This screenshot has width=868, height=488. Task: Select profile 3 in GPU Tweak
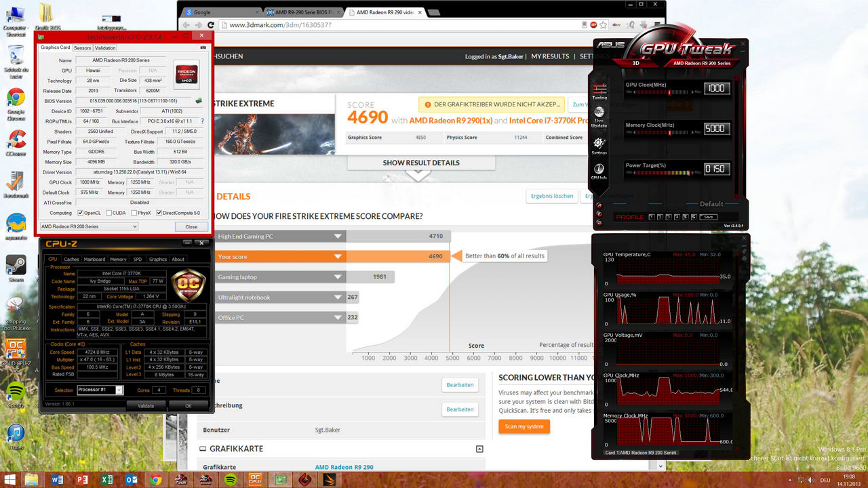(x=668, y=217)
